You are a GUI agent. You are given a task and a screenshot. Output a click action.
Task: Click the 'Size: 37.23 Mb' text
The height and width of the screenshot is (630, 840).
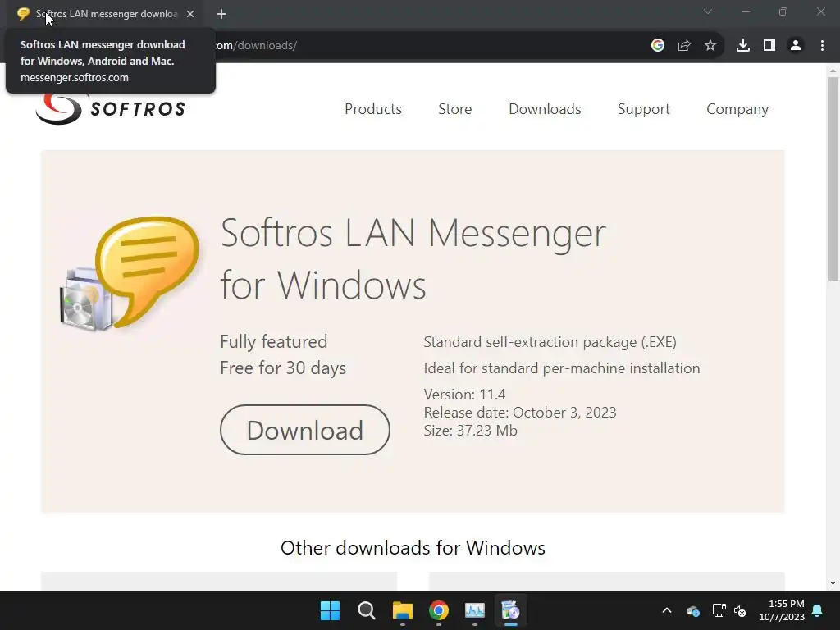470,431
